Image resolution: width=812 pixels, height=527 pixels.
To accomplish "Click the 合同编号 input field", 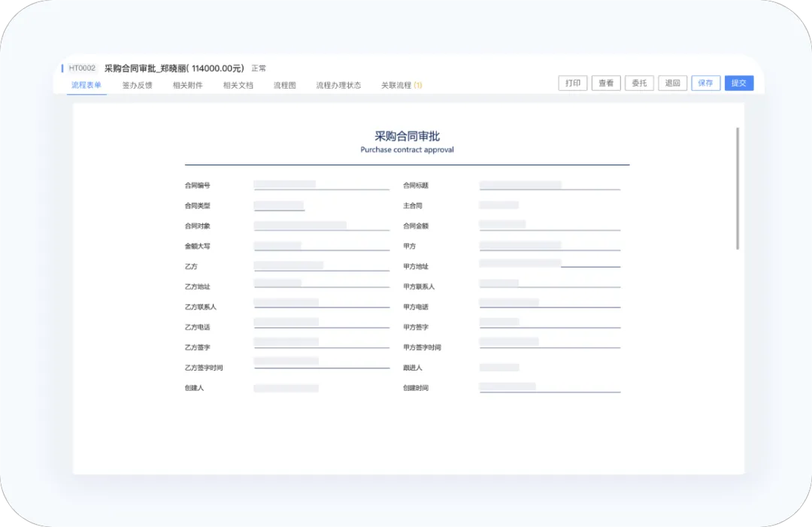I will pyautogui.click(x=321, y=185).
